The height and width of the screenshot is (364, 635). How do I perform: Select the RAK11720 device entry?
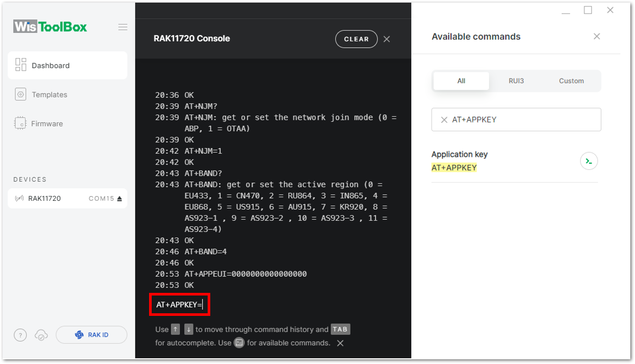click(67, 198)
